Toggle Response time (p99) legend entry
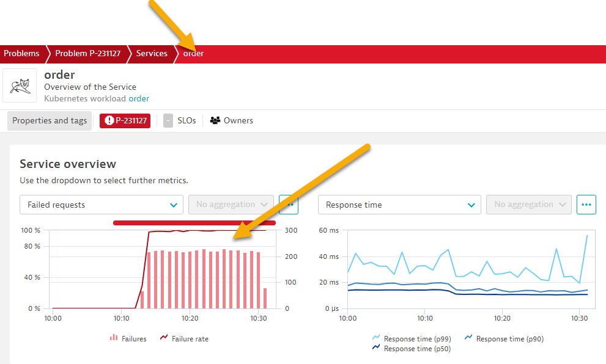Viewport: 606px width, 364px height. pos(410,338)
